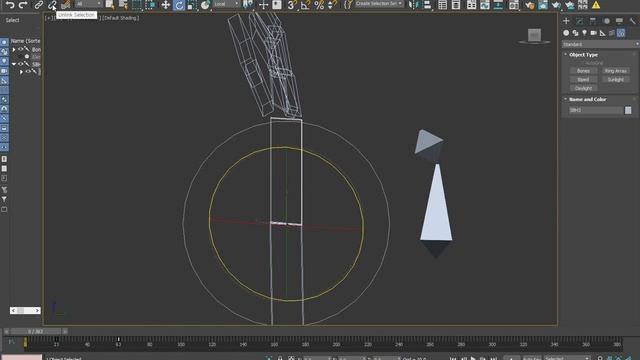
Task: Click the Sunlight button
Action: 616,80
